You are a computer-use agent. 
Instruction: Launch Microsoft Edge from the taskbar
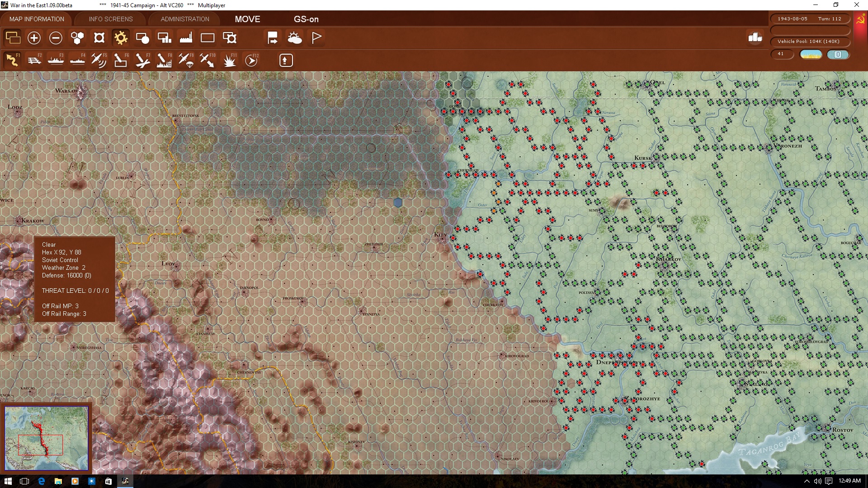(x=41, y=481)
